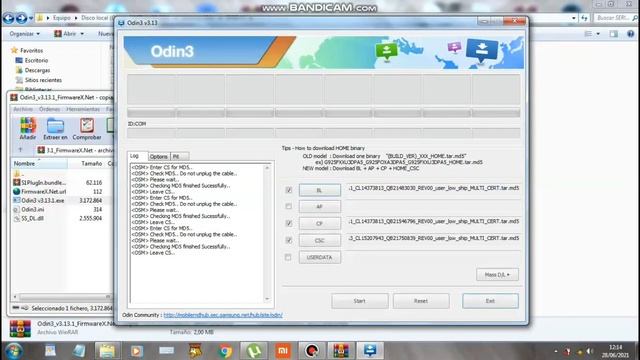The height and width of the screenshot is (360, 640).
Task: Toggle the Explorer preview pane icon
Action: [x=613, y=34]
